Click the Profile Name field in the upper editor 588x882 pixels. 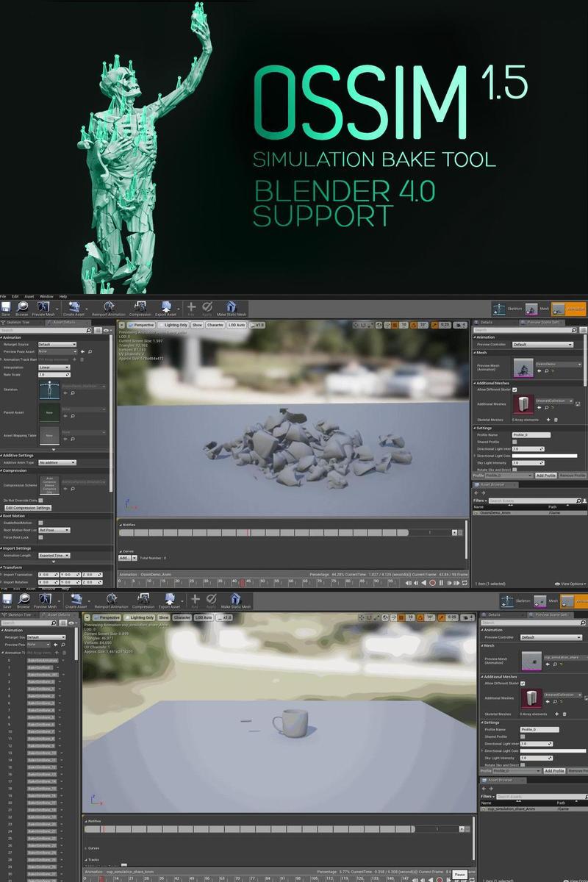coord(531,435)
